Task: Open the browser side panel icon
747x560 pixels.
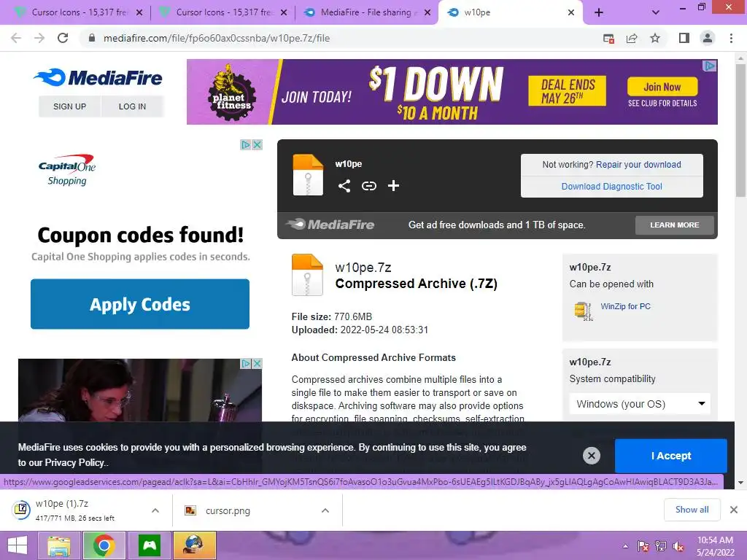Action: point(684,38)
